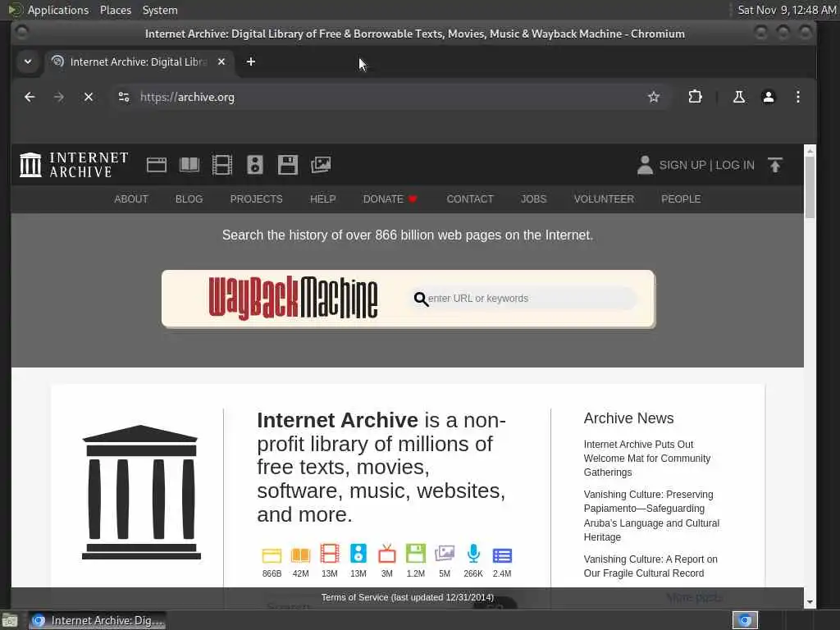Click the 866B web pages media icon
840x630 pixels.
pos(272,555)
